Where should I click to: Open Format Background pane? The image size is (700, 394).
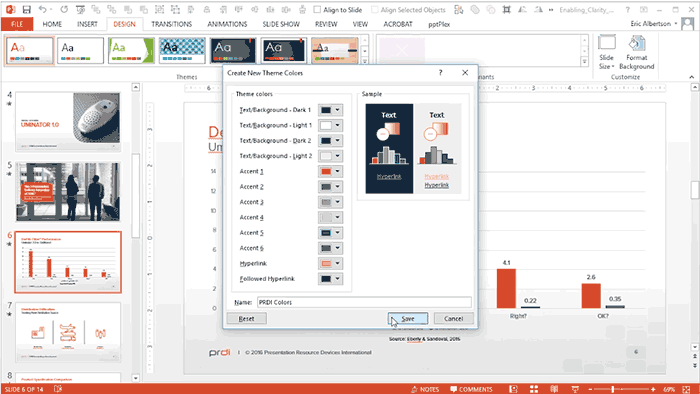click(637, 52)
